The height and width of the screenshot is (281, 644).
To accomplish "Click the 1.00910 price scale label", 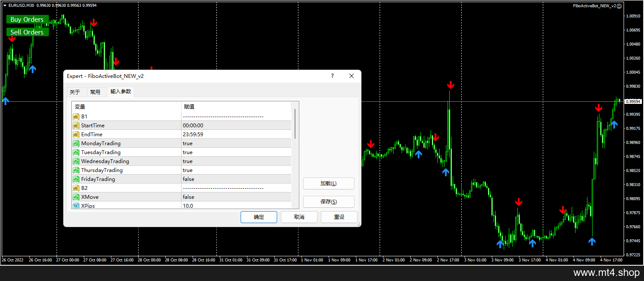I will point(633,16).
